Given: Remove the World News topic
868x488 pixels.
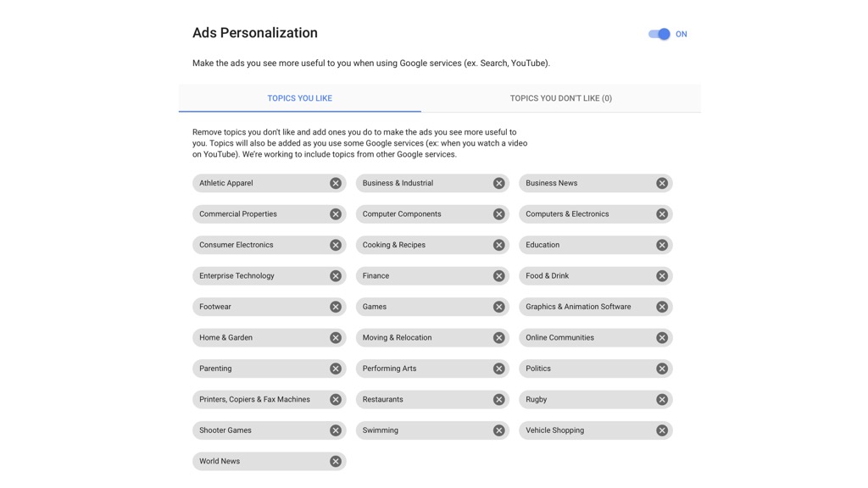Looking at the screenshot, I should [336, 462].
